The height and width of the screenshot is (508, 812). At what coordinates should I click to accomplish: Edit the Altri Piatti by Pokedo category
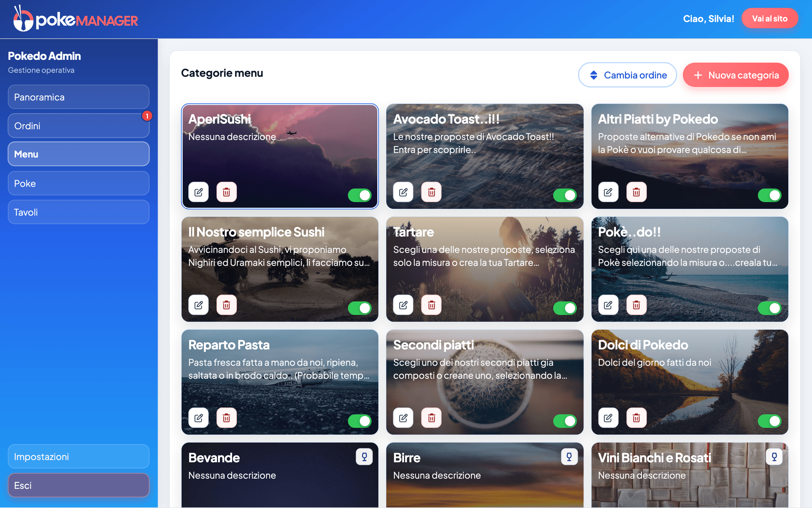(608, 192)
